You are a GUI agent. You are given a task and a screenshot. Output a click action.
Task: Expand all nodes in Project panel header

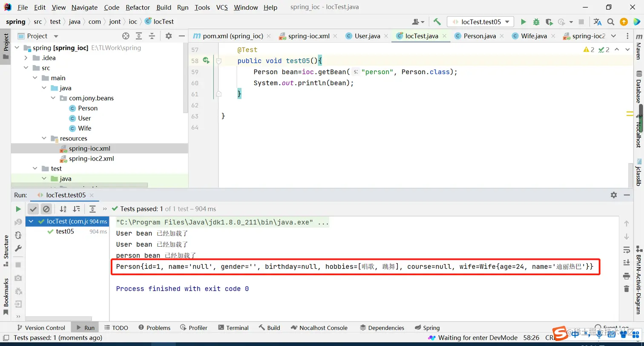[x=139, y=36]
